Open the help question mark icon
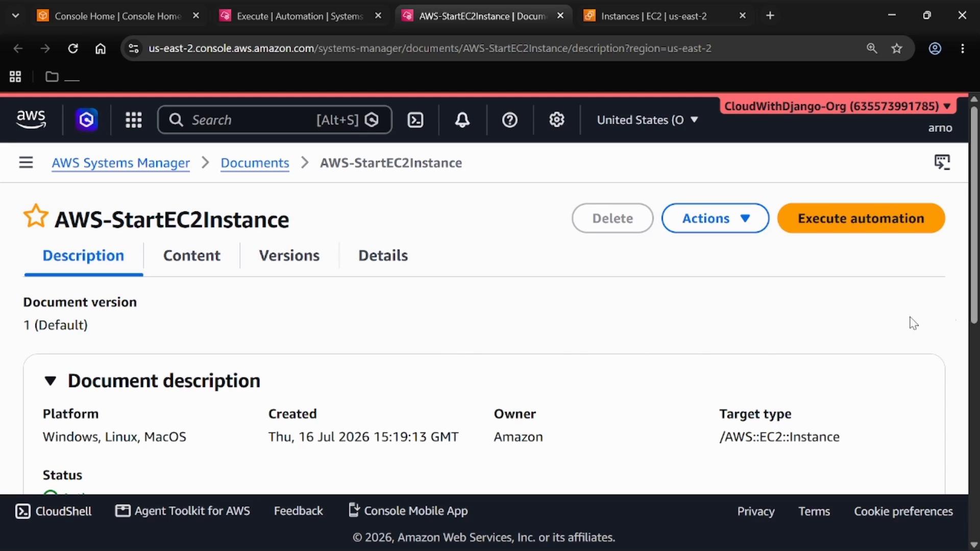The width and height of the screenshot is (980, 551). tap(510, 120)
